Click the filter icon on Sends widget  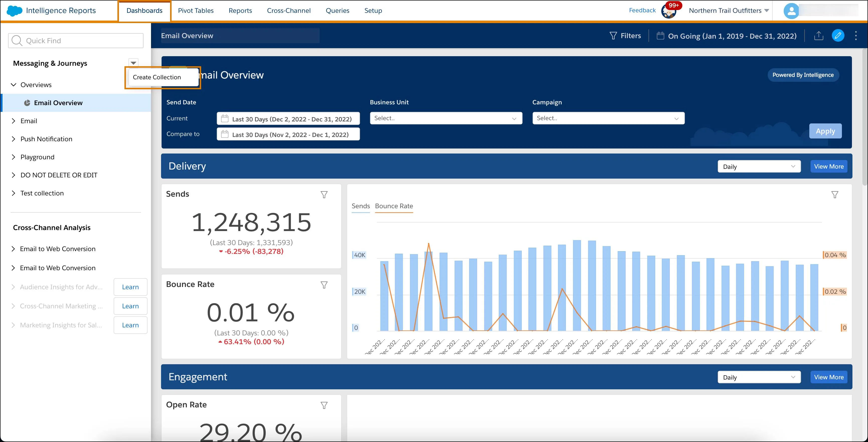324,193
